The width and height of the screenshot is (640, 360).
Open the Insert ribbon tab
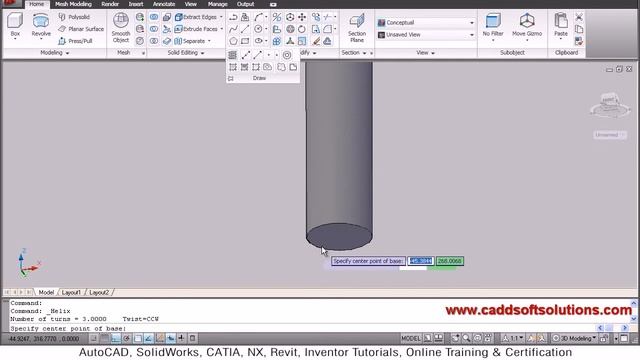tap(136, 4)
